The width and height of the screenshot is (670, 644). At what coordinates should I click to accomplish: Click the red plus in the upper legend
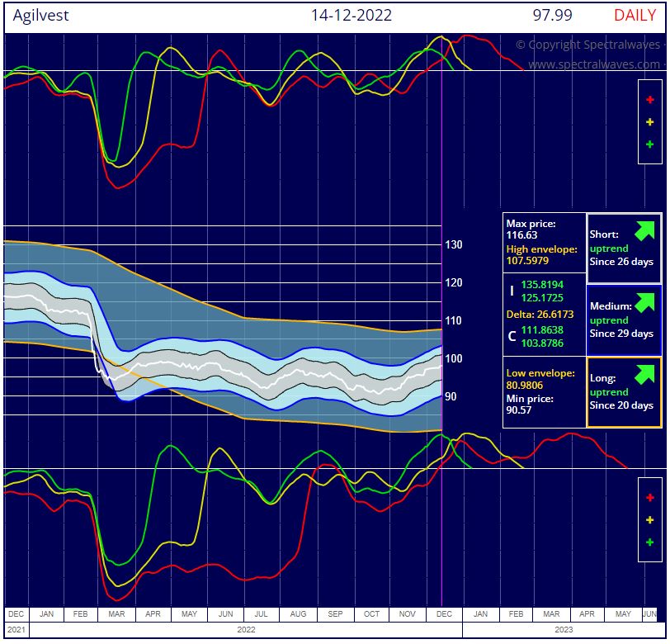point(649,98)
